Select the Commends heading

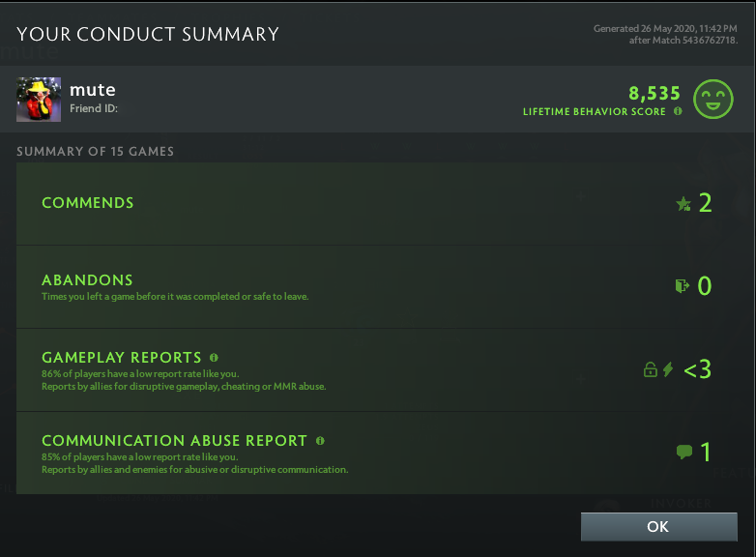88,203
